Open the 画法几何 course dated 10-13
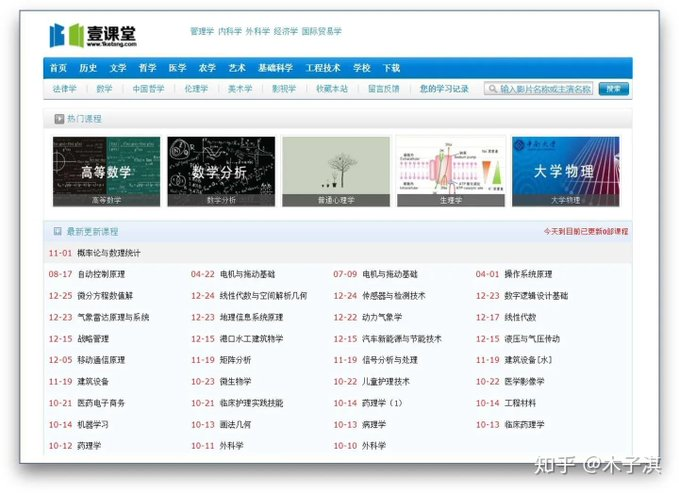 click(236, 425)
